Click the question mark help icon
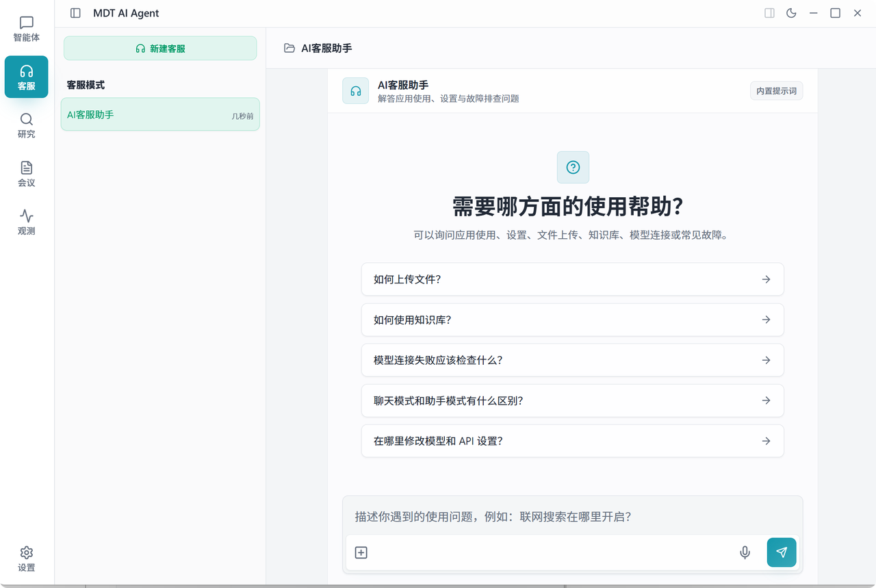 pos(573,167)
